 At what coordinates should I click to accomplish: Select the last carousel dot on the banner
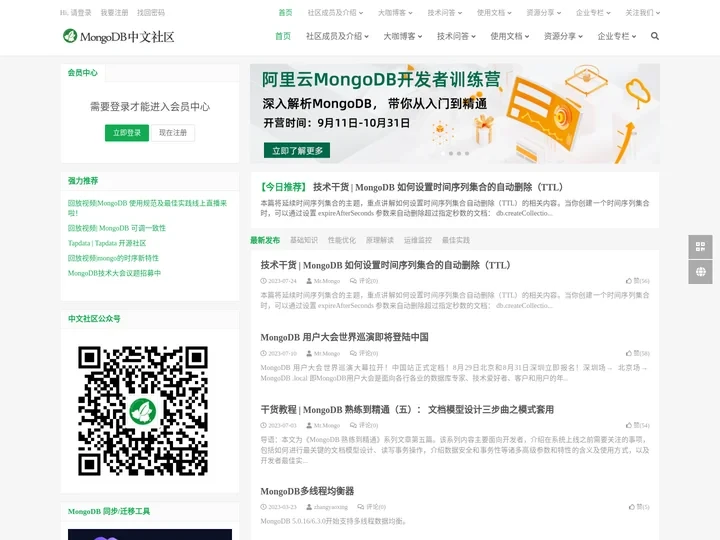[467, 153]
